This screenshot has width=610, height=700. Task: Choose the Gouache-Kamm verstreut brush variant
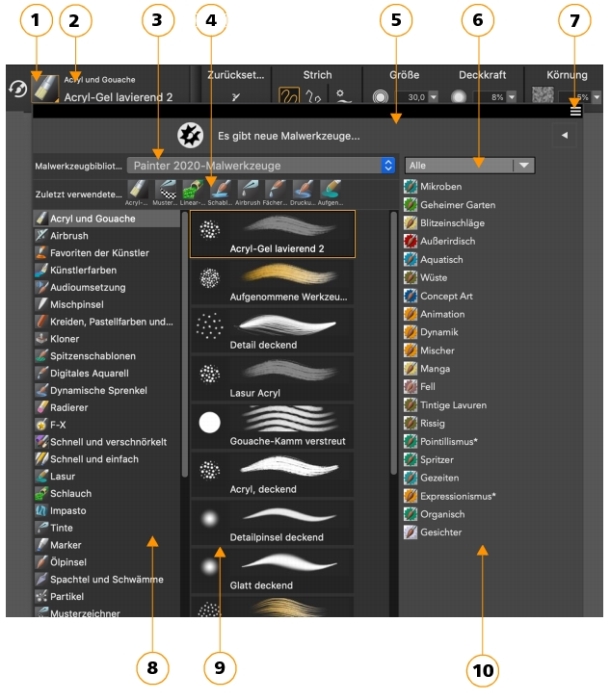[x=272, y=426]
